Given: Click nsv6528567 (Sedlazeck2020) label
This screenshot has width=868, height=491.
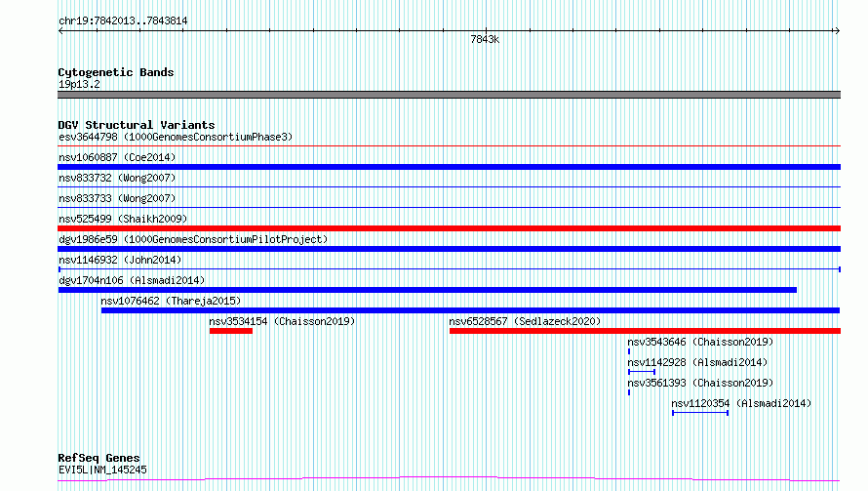Looking at the screenshot, I should 525,321.
